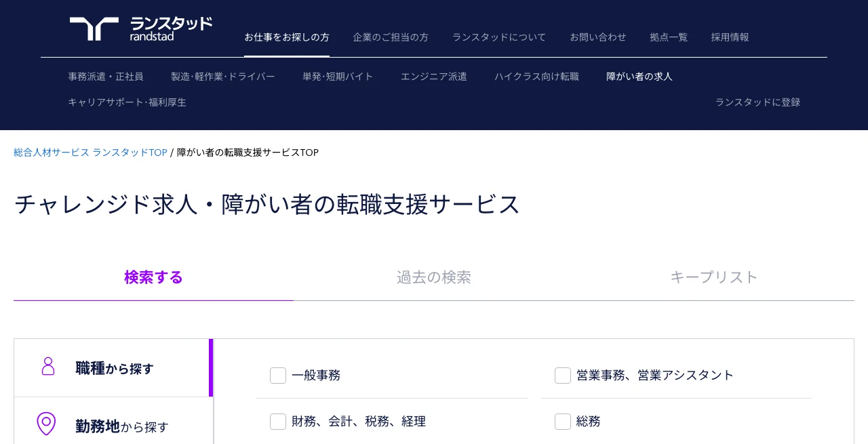Click 障がい者の求人 submenu link

(639, 77)
